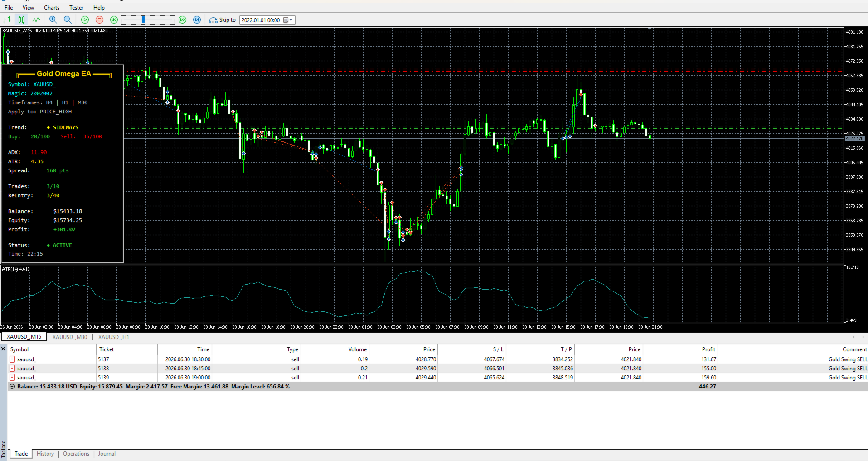Click the volume value 0.19
Image resolution: width=868 pixels, height=461 pixels.
tap(363, 359)
